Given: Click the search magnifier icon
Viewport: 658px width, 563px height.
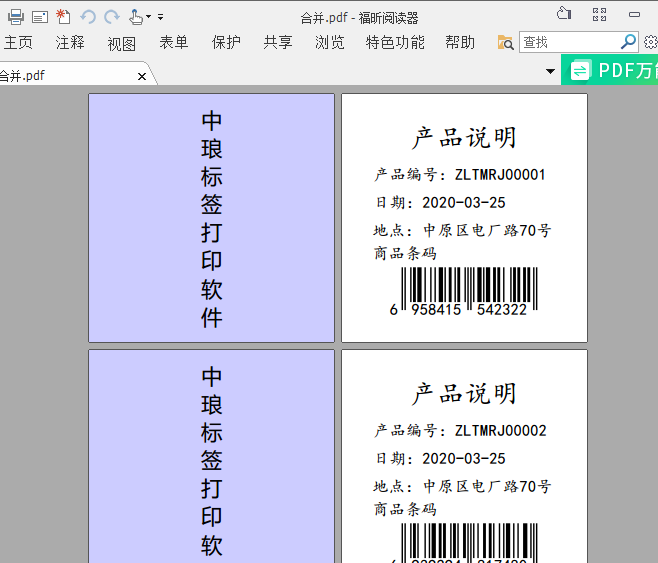Looking at the screenshot, I should click(x=628, y=42).
